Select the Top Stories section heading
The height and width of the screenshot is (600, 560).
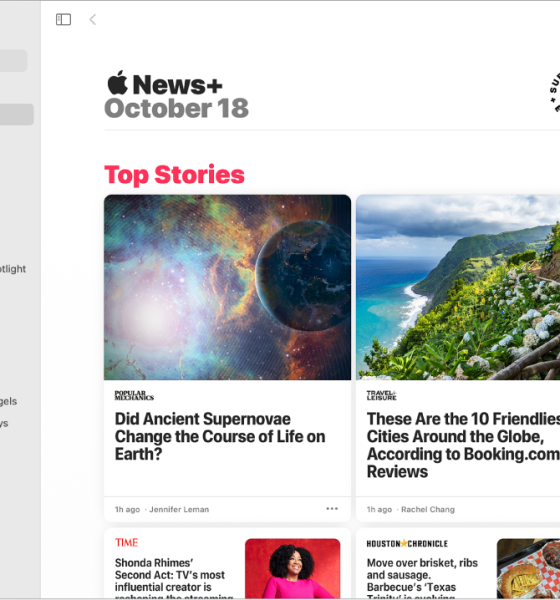[x=174, y=175]
